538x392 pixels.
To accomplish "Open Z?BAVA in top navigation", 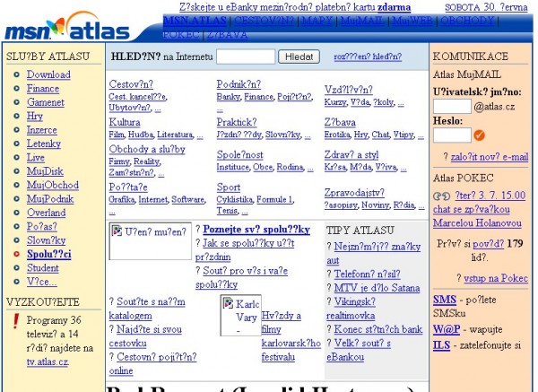I will pyautogui.click(x=227, y=35).
